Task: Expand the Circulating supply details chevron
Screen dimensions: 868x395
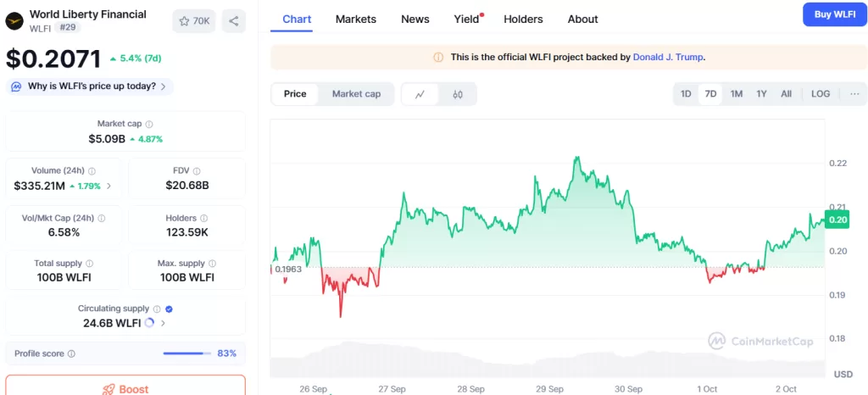Action: pos(164,323)
